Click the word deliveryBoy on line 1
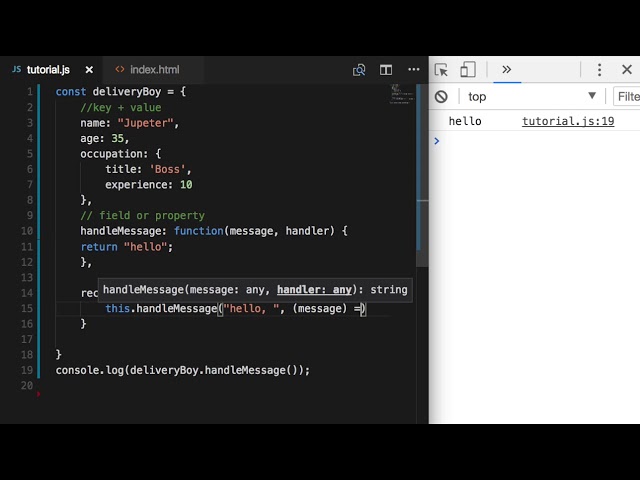This screenshot has width=640, height=480. pyautogui.click(x=127, y=91)
